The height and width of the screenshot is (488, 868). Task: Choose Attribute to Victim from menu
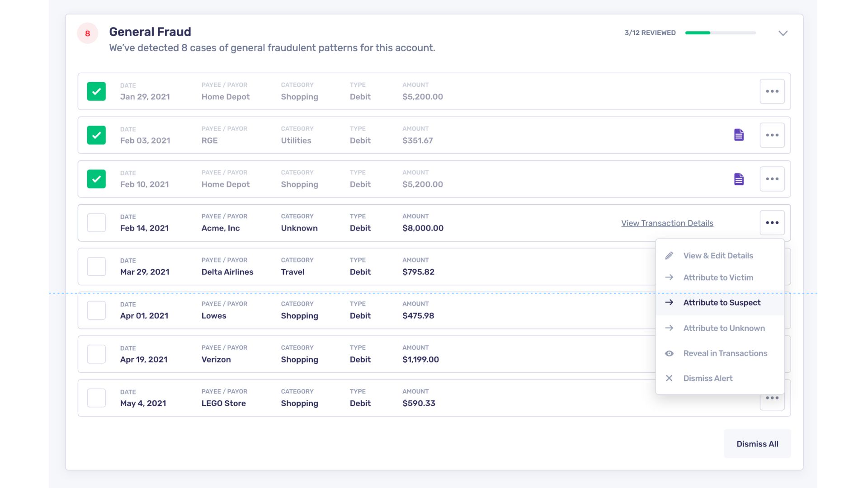pos(718,277)
